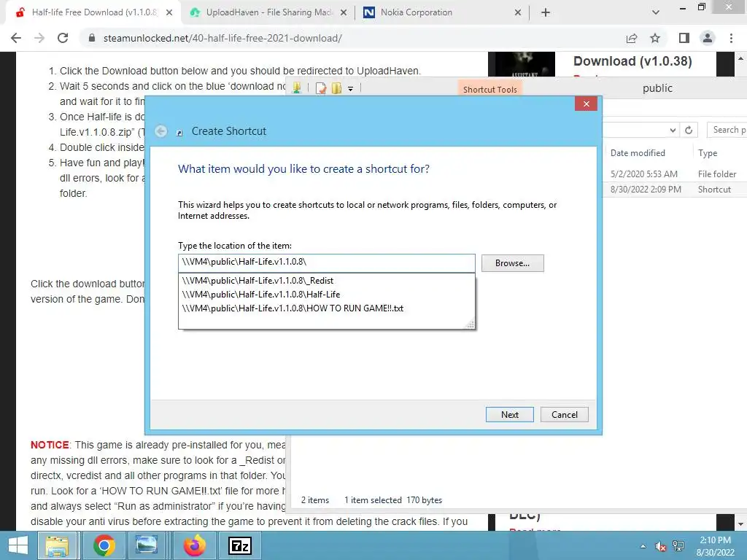Click the muted volume tray icon

pos(661,547)
